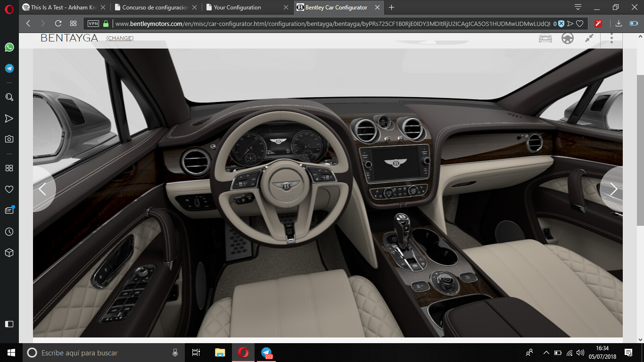Click the Opera taskbar icon
644x362 pixels.
[x=243, y=353]
